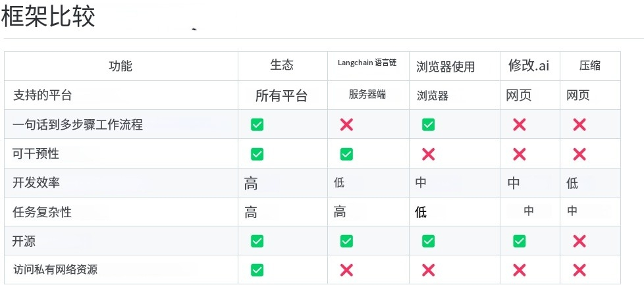Click the 所有平台 cell
Image resolution: width=644 pixels, height=287 pixels.
(281, 96)
